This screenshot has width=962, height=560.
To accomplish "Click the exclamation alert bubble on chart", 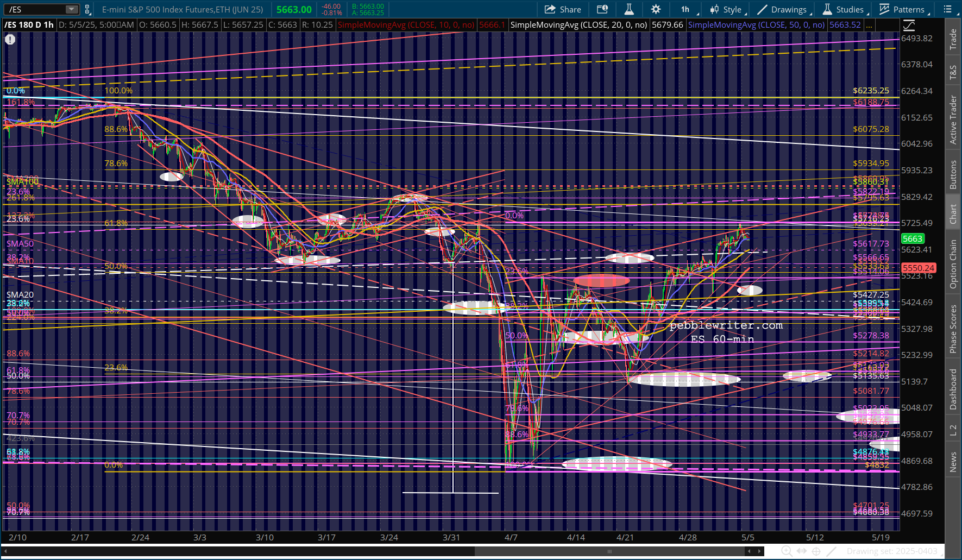I will tap(10, 39).
